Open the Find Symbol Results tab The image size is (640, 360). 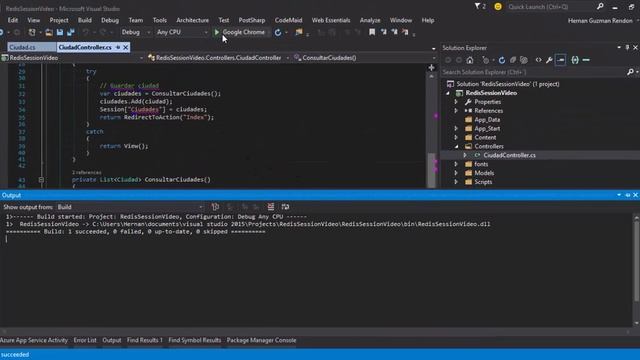click(194, 340)
